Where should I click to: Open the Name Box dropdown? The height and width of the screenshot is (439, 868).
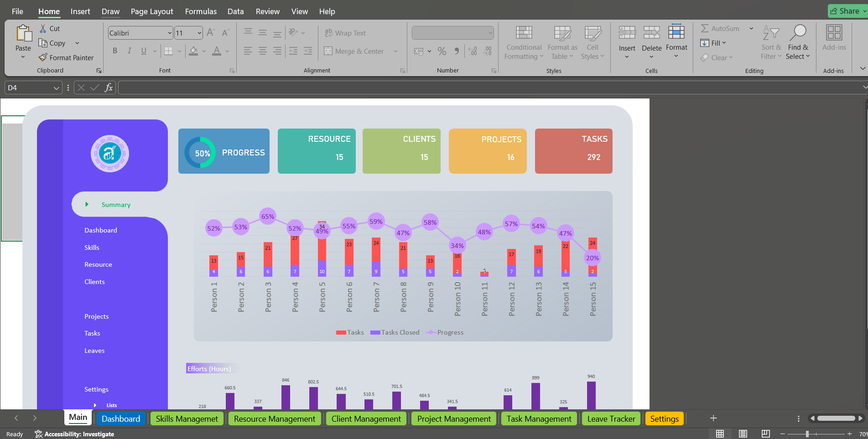point(57,87)
